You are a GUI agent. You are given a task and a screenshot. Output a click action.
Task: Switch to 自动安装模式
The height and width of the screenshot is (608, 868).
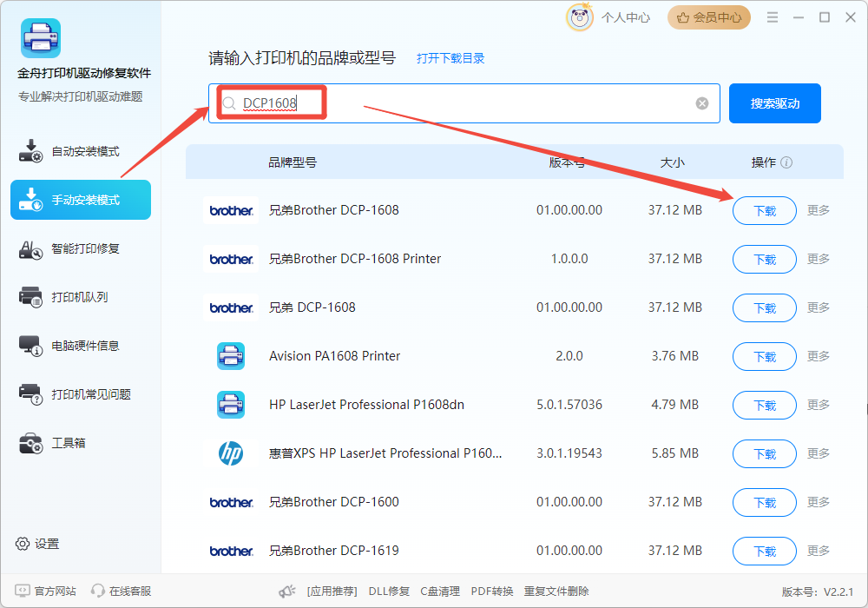[81, 151]
